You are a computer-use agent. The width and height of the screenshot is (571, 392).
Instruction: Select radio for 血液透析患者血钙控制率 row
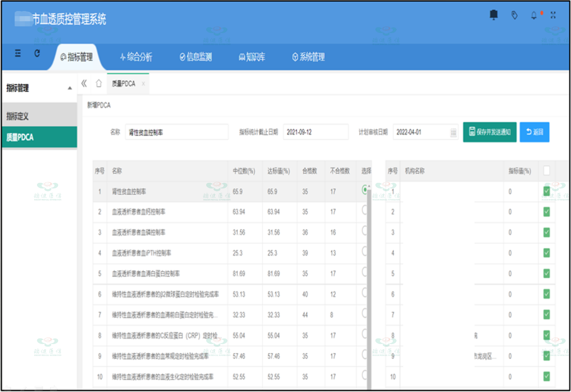click(x=364, y=210)
